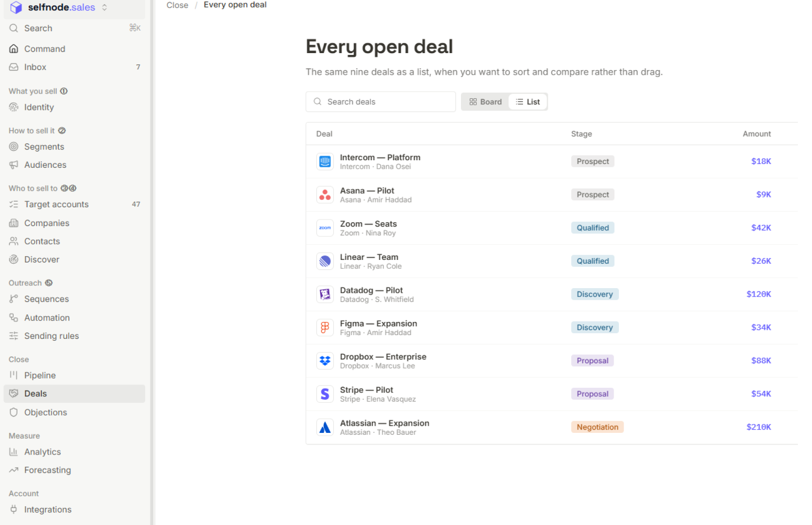Viewport: 812px width, 525px height.
Task: Click the Datadog company logo
Action: point(325,295)
